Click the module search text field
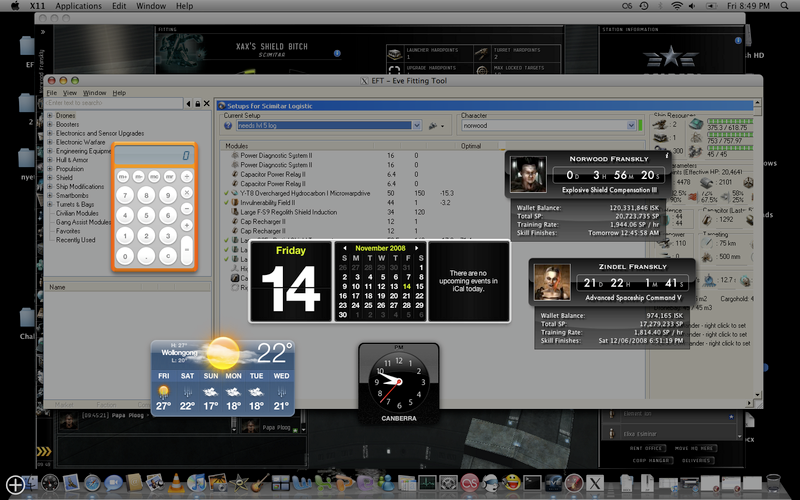 click(114, 103)
